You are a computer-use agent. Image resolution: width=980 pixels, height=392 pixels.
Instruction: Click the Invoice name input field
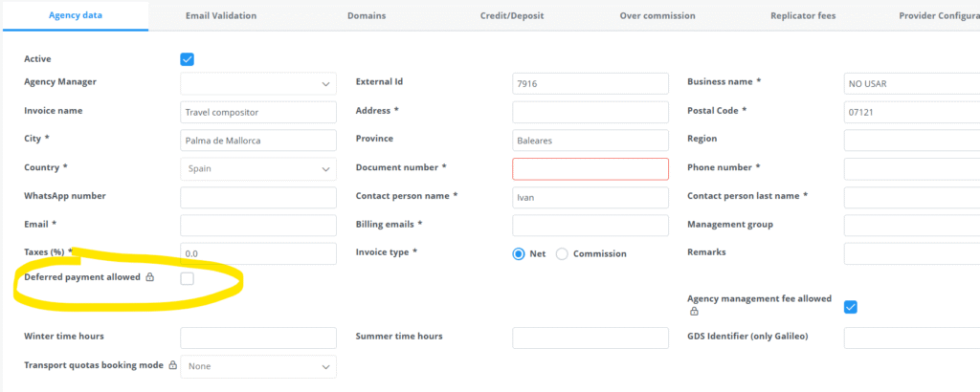pos(258,112)
